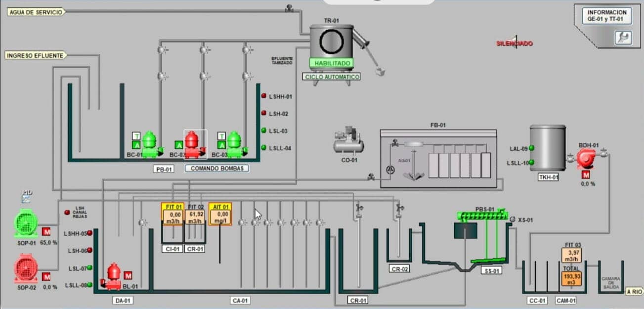Click the CICLO AUTOMATICO button
This screenshot has height=309, width=644.
331,77
